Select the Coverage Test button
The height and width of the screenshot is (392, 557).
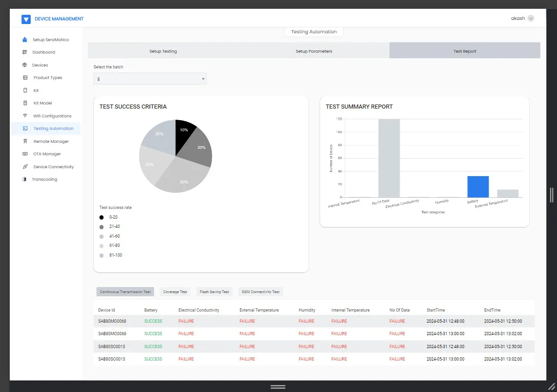pyautogui.click(x=175, y=292)
